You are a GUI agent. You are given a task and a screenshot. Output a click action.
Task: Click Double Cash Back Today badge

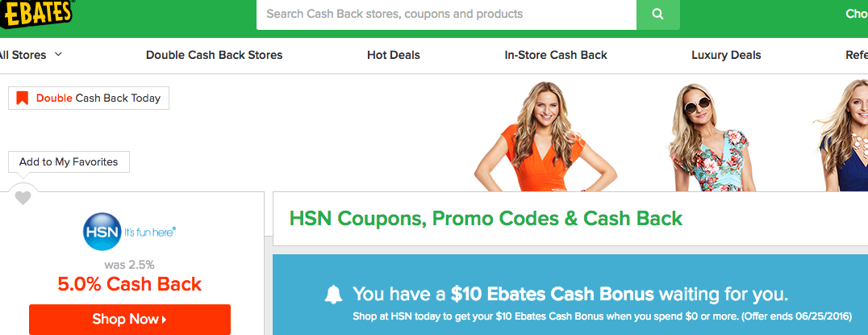tap(89, 98)
